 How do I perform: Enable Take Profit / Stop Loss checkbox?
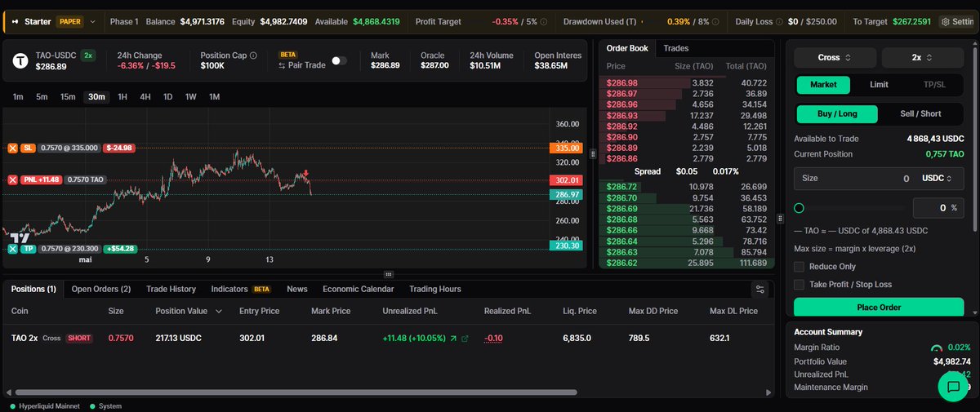click(800, 285)
